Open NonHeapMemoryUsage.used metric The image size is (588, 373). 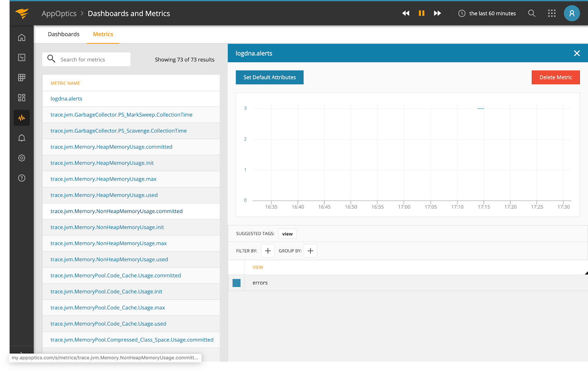109,260
